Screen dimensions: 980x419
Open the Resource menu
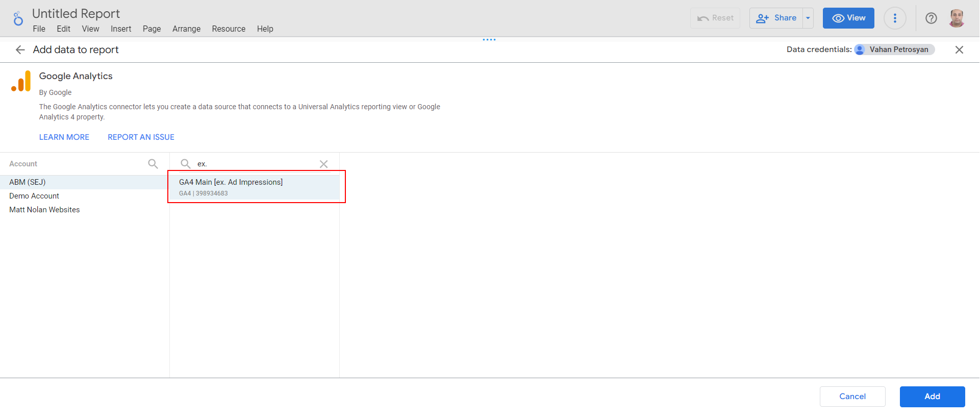coord(229,29)
